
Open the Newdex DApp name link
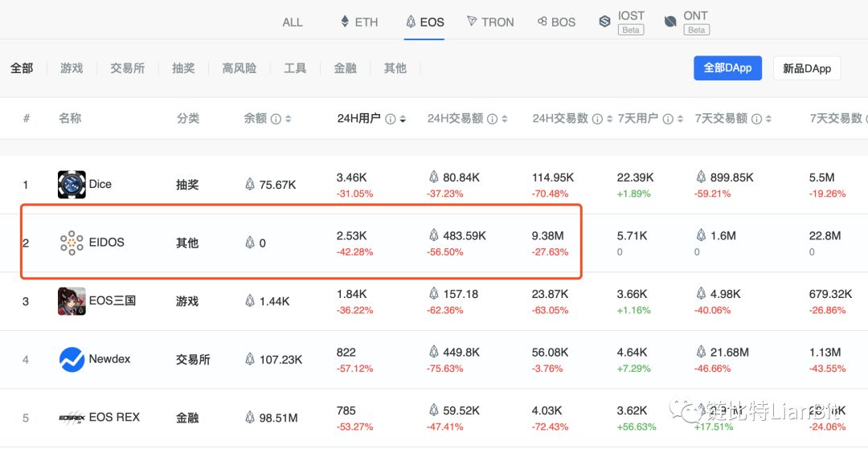(109, 359)
